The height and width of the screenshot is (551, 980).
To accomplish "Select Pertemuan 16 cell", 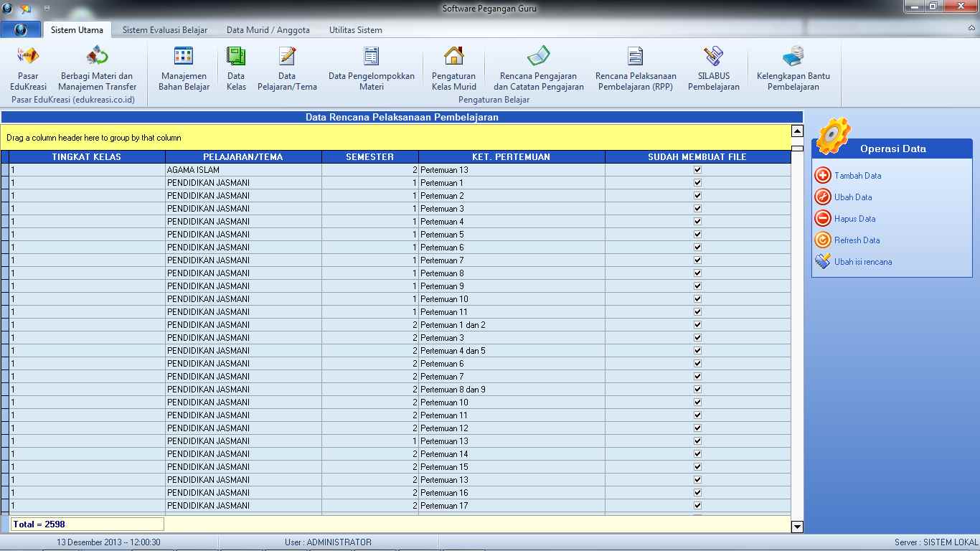I will [x=512, y=493].
